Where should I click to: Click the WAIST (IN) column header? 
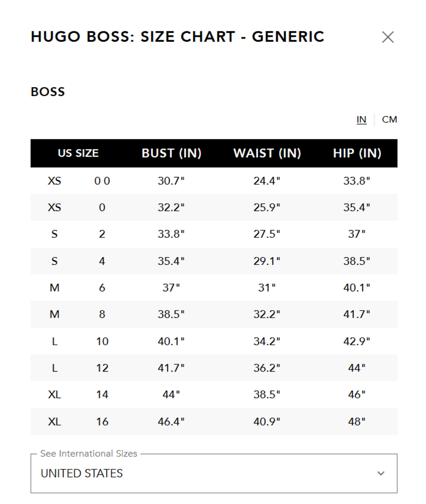[x=267, y=153]
